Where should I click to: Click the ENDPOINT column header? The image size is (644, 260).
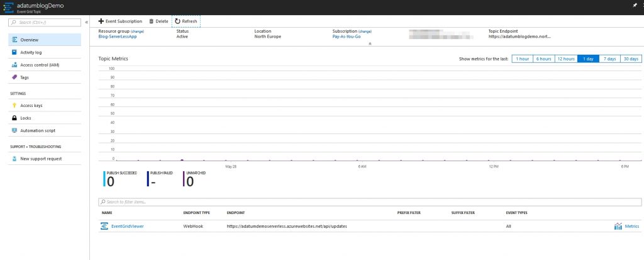pyautogui.click(x=236, y=213)
